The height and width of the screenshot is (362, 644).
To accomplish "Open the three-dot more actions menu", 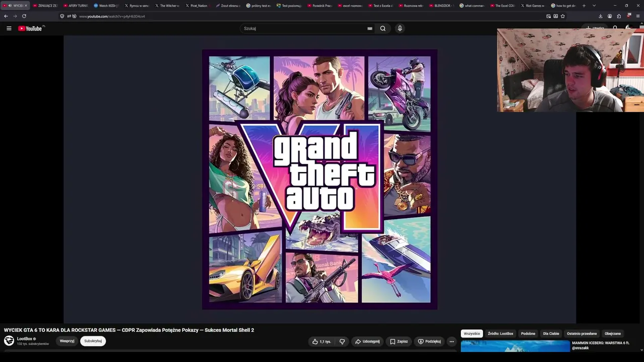I will coord(452,341).
